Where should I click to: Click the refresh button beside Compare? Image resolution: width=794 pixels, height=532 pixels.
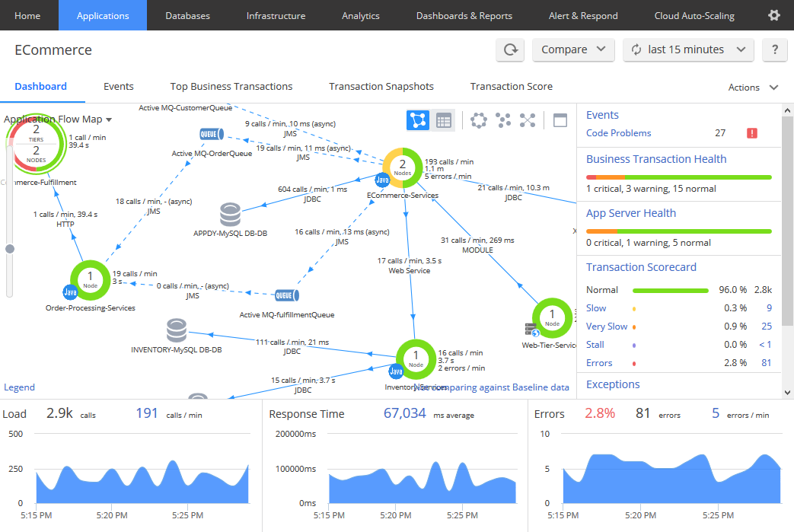[510, 49]
